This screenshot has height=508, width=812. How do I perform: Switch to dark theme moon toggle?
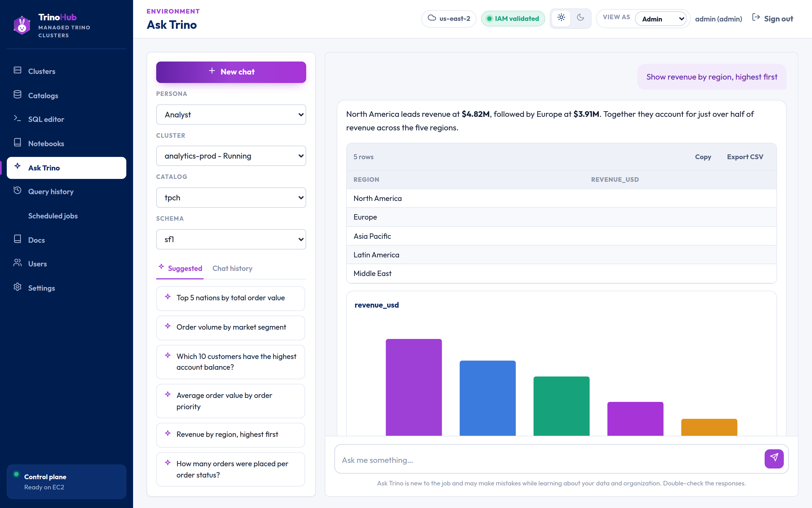point(581,18)
